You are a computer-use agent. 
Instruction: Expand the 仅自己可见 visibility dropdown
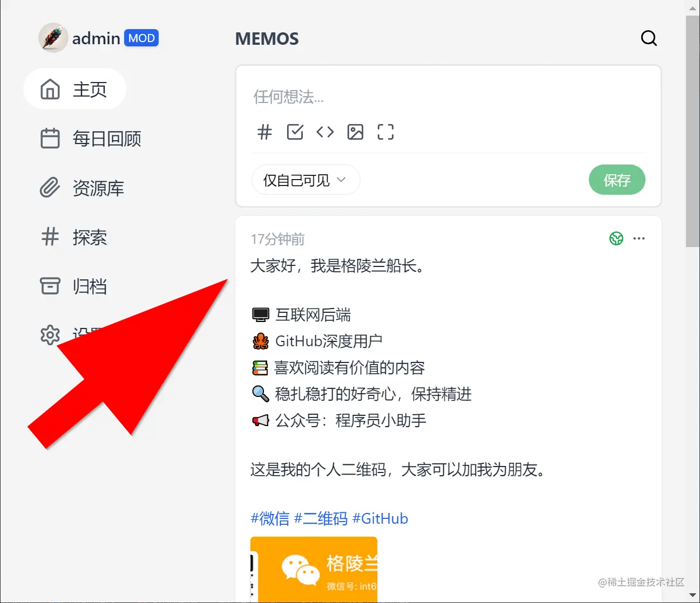pyautogui.click(x=305, y=180)
